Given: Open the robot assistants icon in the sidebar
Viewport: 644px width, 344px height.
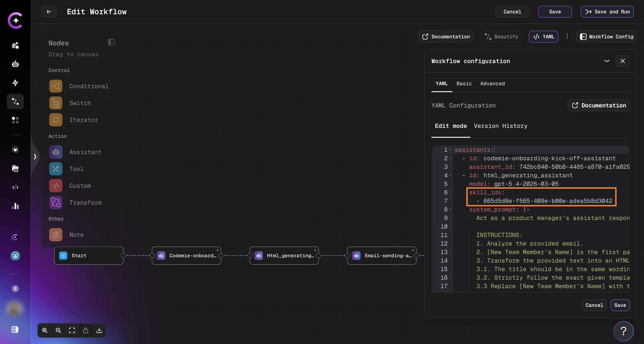Looking at the screenshot, I should 15,64.
